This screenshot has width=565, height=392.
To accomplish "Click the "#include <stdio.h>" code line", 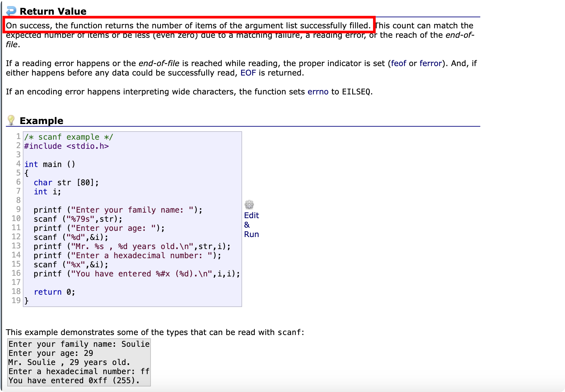I will 66,146.
